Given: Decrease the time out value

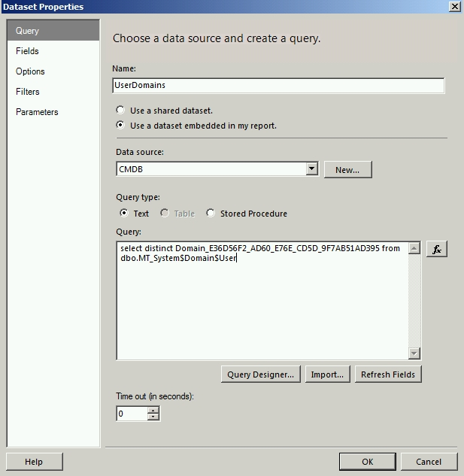Looking at the screenshot, I should coord(153,417).
